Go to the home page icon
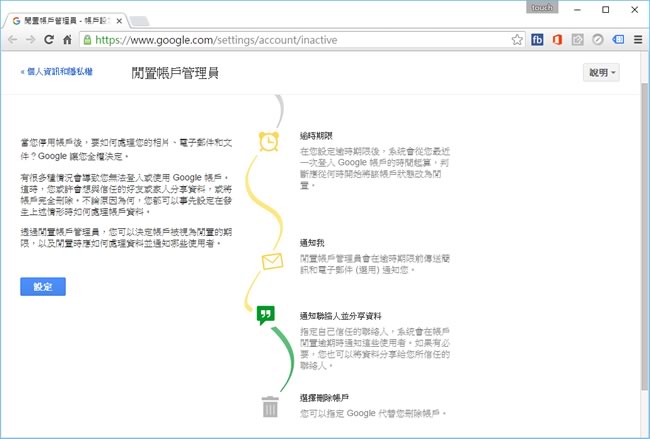 (x=67, y=40)
